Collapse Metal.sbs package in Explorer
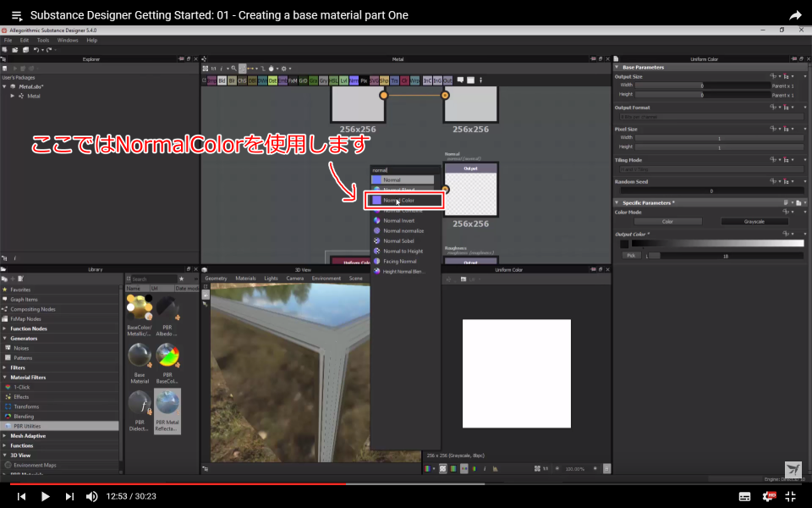Screen dimensions: 812x508 point(5,86)
